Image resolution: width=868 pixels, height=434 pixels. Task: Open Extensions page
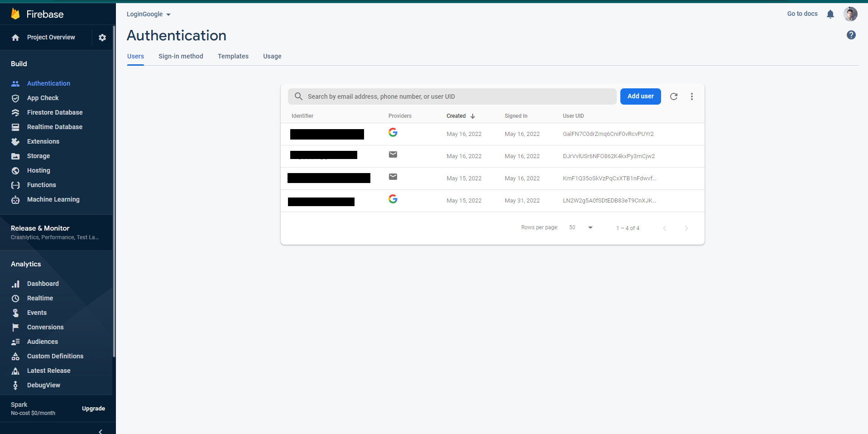(x=43, y=141)
